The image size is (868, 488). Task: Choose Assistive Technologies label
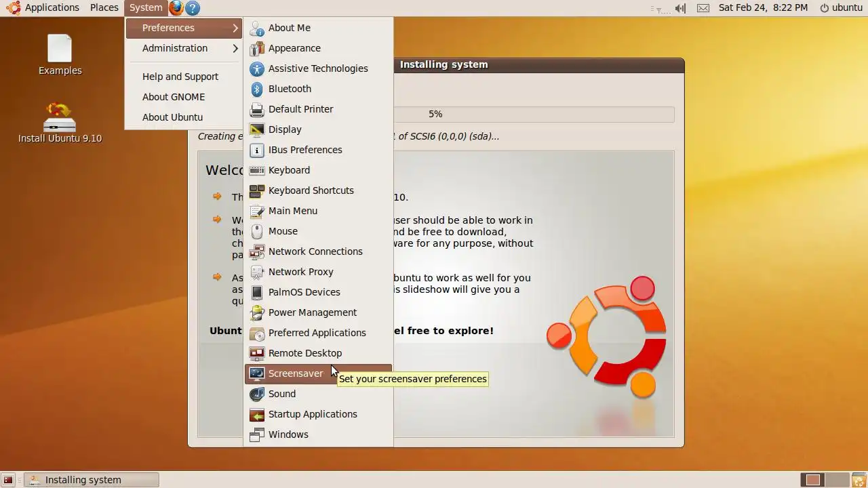pos(318,68)
